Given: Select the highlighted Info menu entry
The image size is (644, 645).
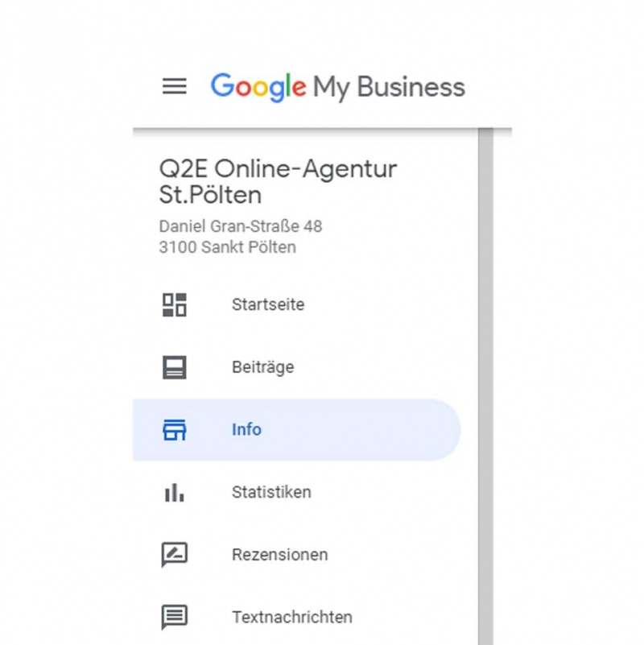Looking at the screenshot, I should [x=297, y=430].
